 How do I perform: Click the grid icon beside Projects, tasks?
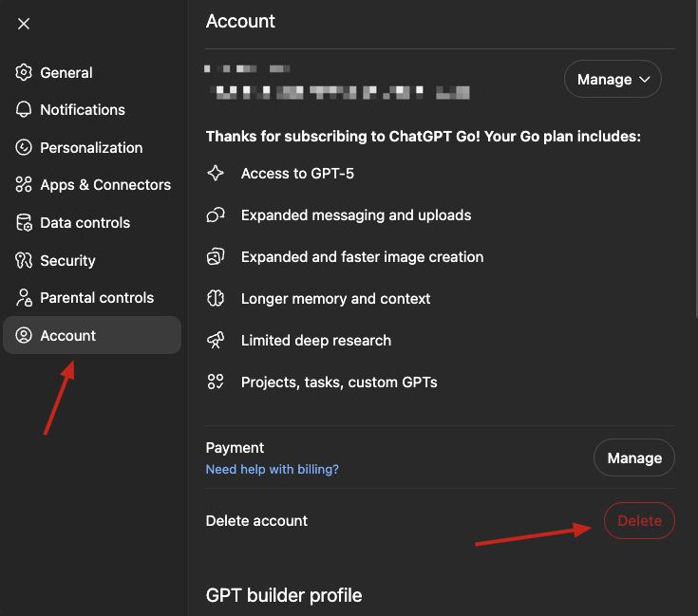pyautogui.click(x=216, y=382)
